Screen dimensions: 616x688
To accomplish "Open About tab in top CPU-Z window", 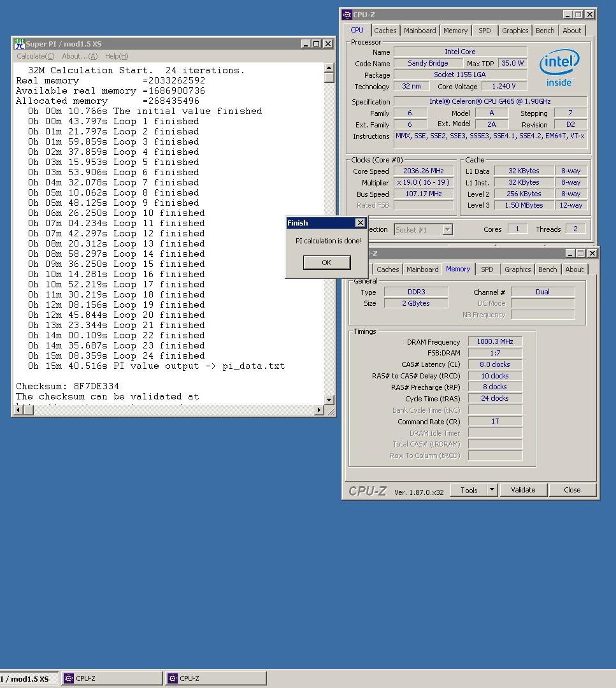I will pos(571,31).
